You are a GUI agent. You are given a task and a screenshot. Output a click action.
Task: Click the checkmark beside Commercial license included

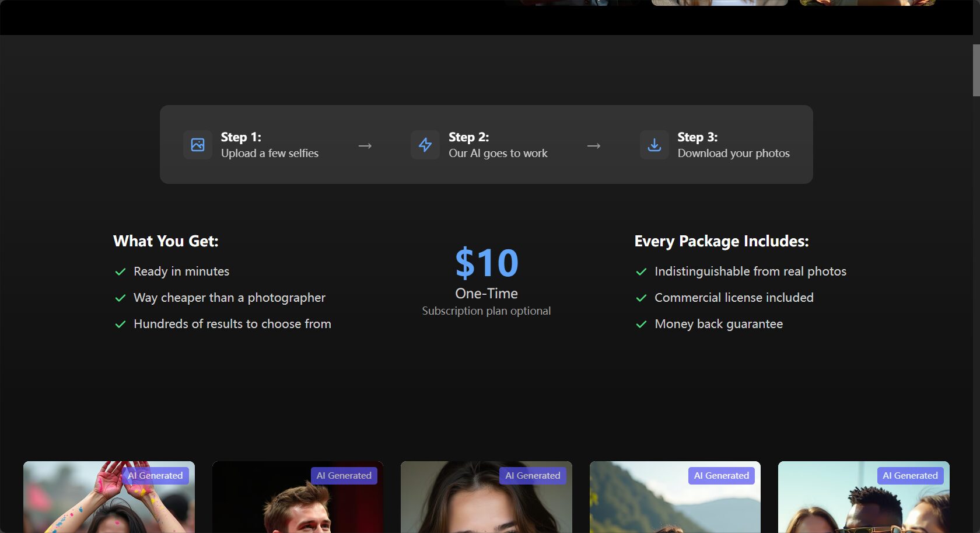click(642, 298)
